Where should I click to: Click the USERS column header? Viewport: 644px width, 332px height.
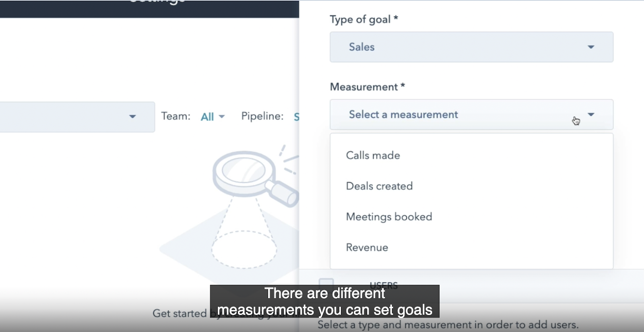(x=383, y=284)
